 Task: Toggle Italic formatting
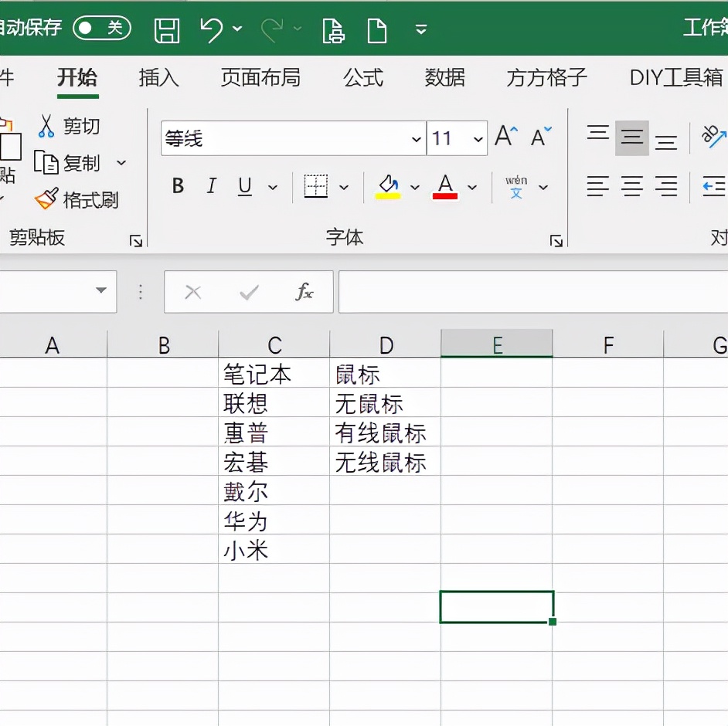211,186
